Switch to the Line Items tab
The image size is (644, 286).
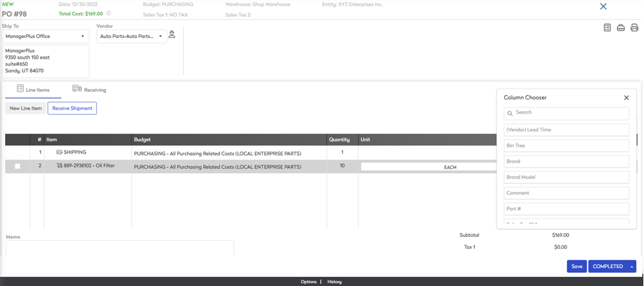(x=34, y=89)
